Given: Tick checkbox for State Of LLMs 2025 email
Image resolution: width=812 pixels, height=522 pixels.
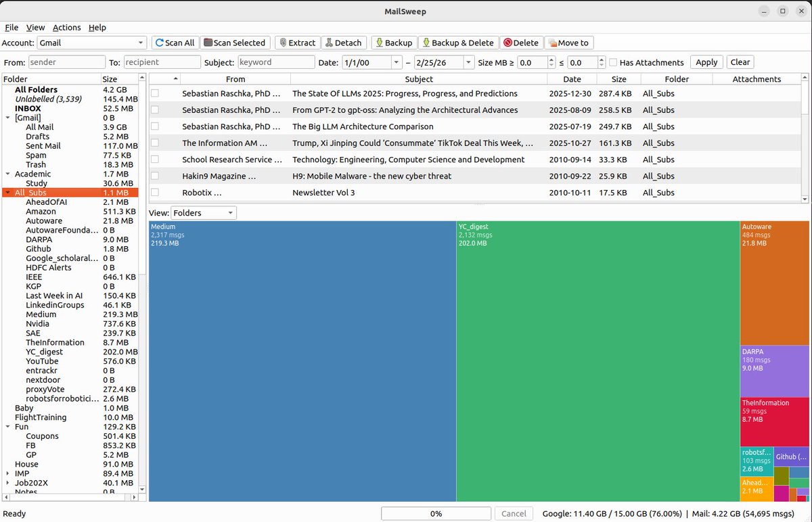Looking at the screenshot, I should 155,93.
